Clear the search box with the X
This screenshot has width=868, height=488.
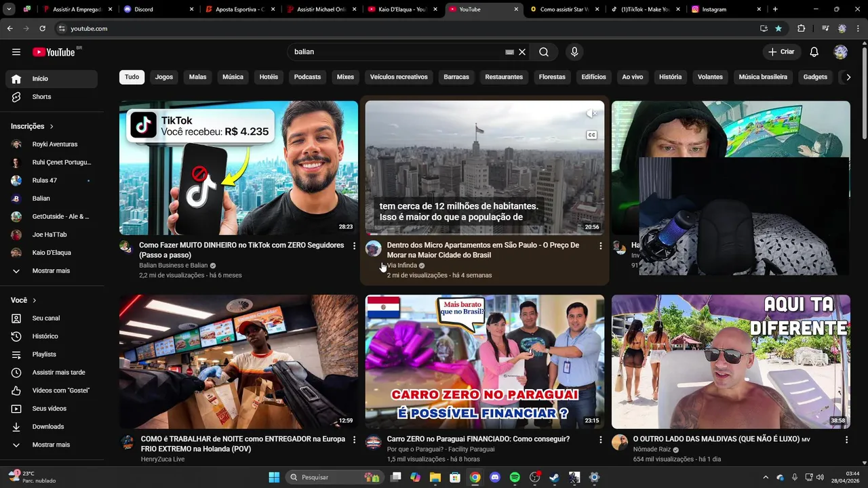pos(522,52)
